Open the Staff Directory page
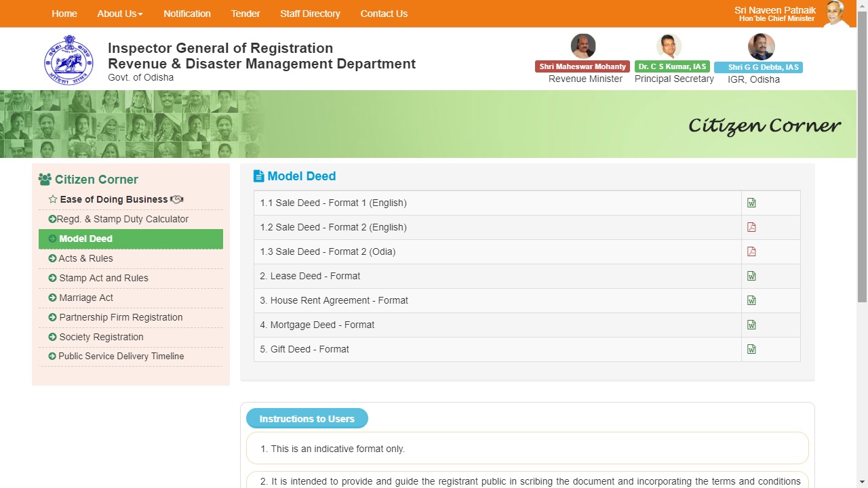Viewport: 868px width, 488px height. (310, 14)
